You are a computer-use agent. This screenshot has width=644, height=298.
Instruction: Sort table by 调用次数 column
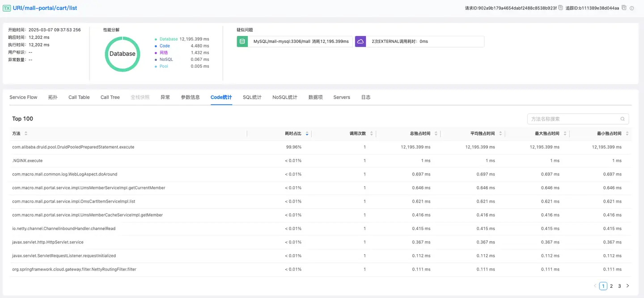click(371, 134)
